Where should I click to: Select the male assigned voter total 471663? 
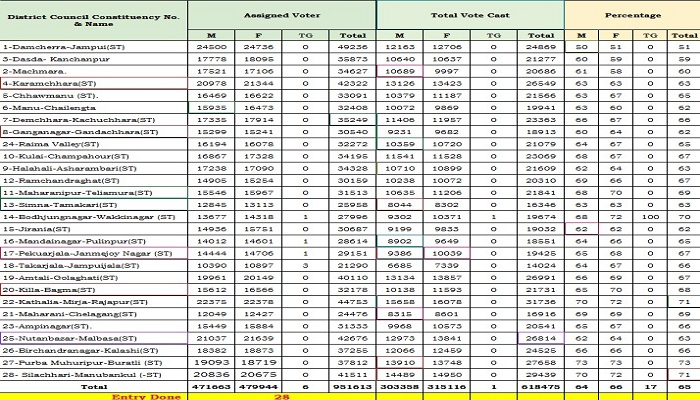pos(212,384)
